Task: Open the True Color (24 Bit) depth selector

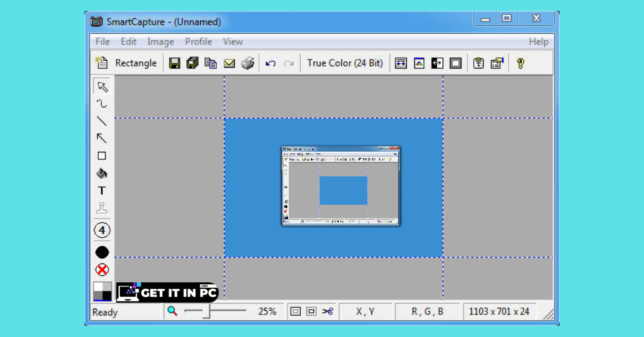Action: pos(345,63)
